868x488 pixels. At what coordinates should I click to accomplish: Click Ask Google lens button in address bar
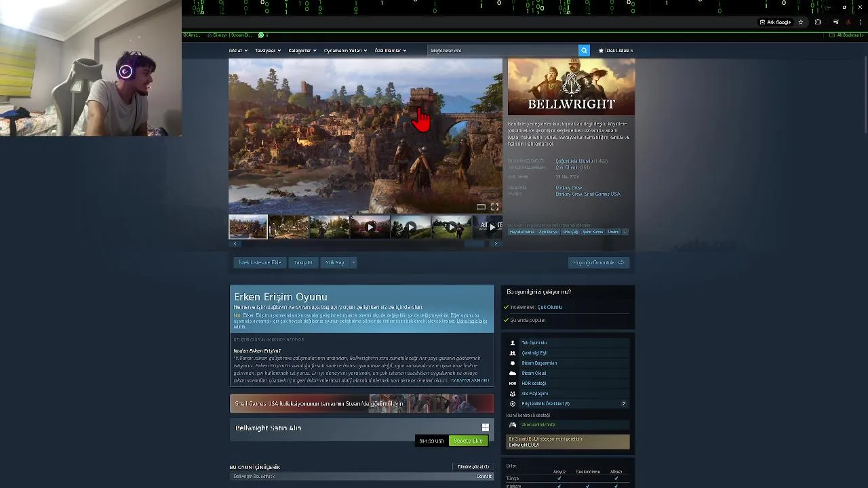775,22
